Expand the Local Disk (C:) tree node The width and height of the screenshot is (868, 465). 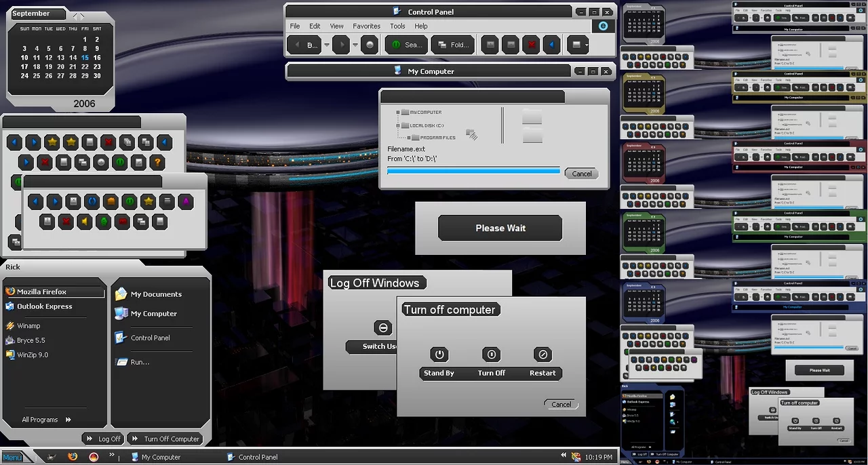point(398,125)
